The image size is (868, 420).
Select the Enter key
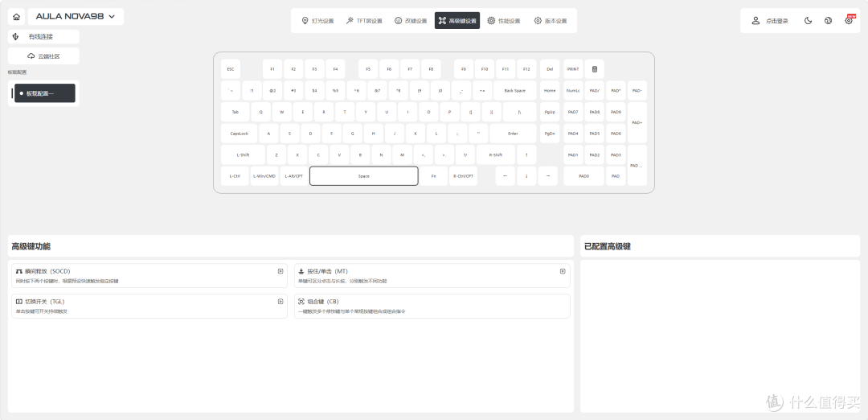[x=513, y=134]
